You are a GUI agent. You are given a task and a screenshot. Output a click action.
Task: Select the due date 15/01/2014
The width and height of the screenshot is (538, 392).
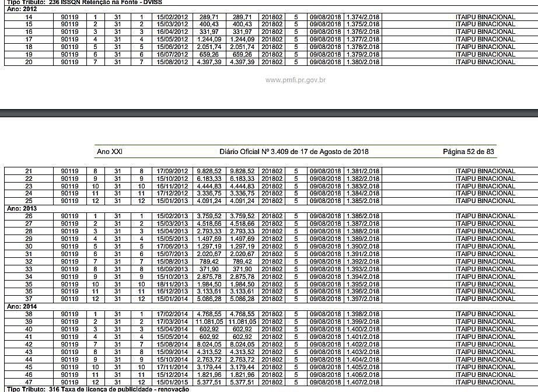coord(172,299)
